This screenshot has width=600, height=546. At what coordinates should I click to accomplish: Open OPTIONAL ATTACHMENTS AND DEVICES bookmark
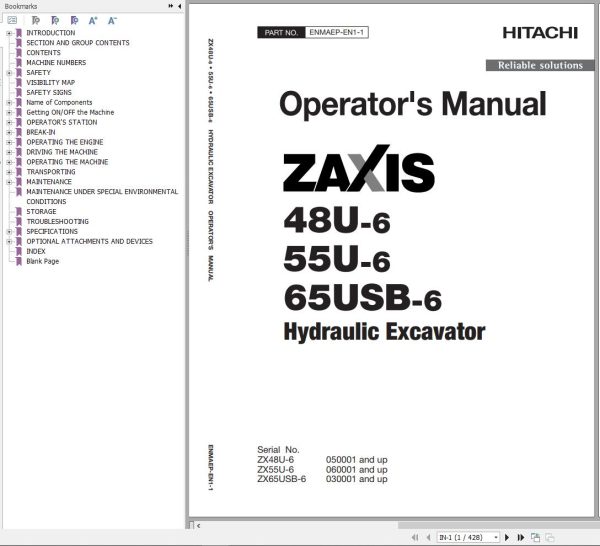pos(89,242)
